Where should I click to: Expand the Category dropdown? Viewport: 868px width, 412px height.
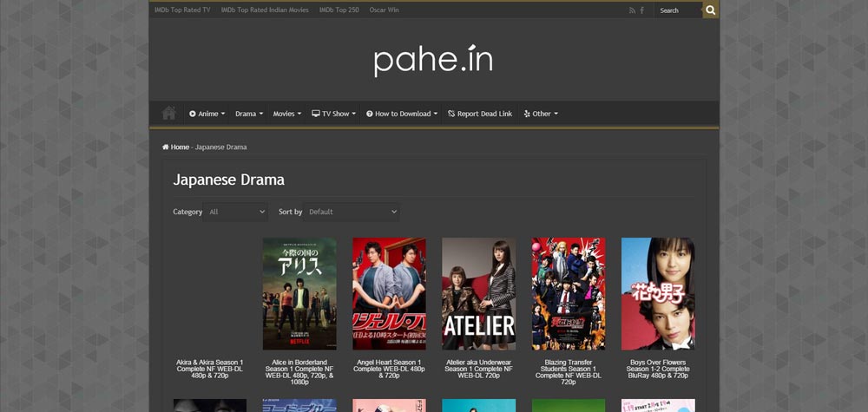click(235, 212)
